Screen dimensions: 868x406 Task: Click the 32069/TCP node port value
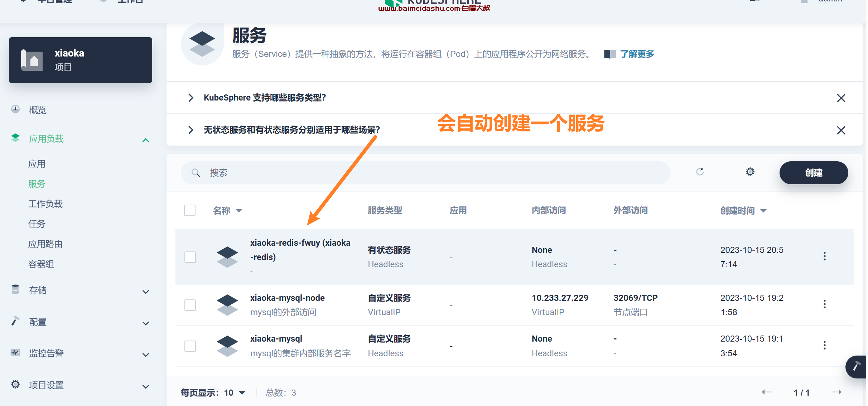(x=636, y=298)
